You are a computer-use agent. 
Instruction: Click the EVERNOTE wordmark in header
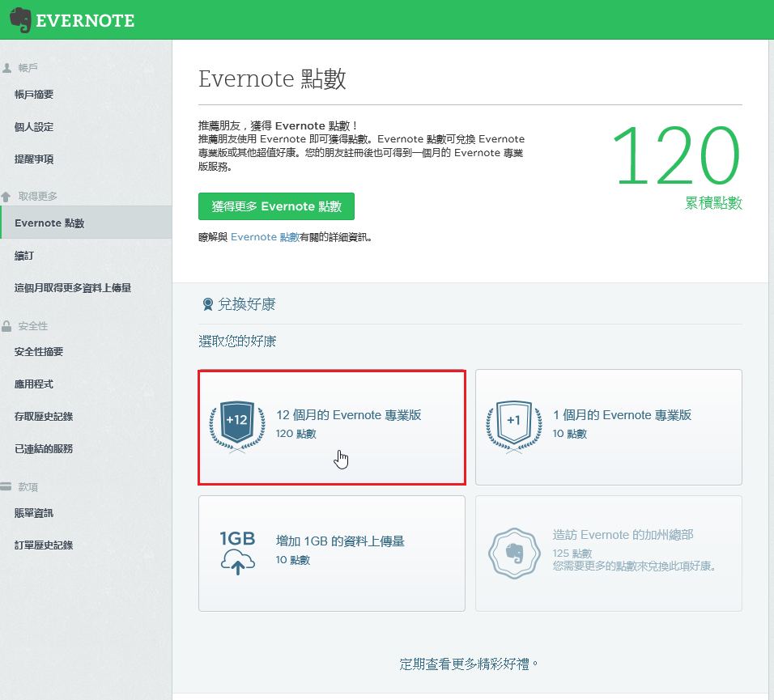click(85, 21)
